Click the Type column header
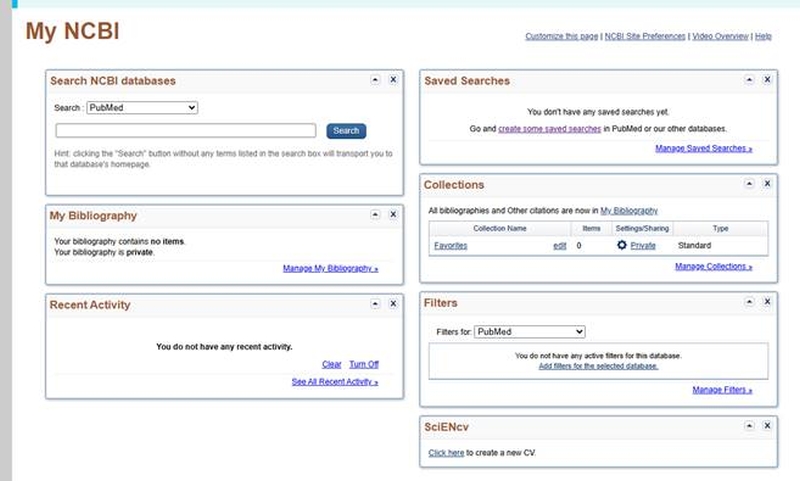Viewport: 800px width, 481px height. (720, 229)
